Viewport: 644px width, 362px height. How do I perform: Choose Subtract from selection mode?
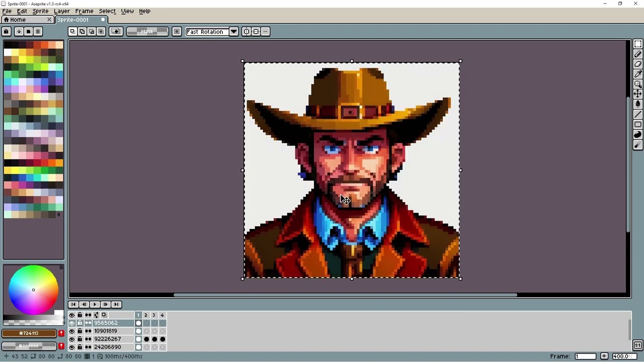point(92,32)
